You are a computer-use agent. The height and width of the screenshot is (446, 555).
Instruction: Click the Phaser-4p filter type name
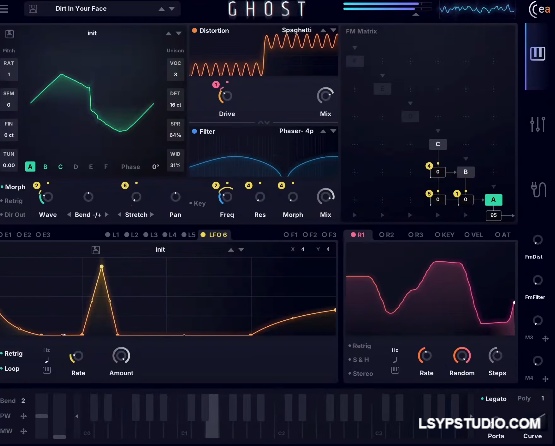point(296,131)
